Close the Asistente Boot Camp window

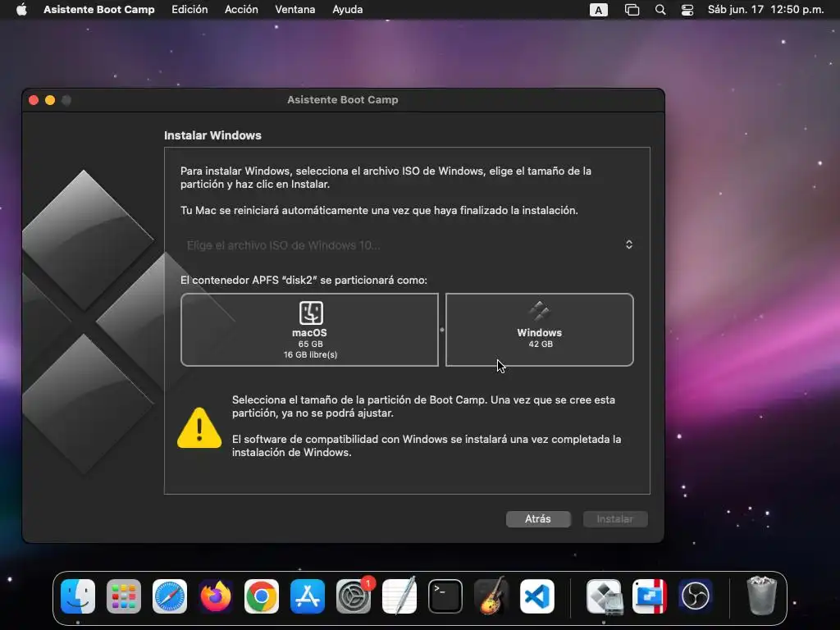pyautogui.click(x=34, y=100)
